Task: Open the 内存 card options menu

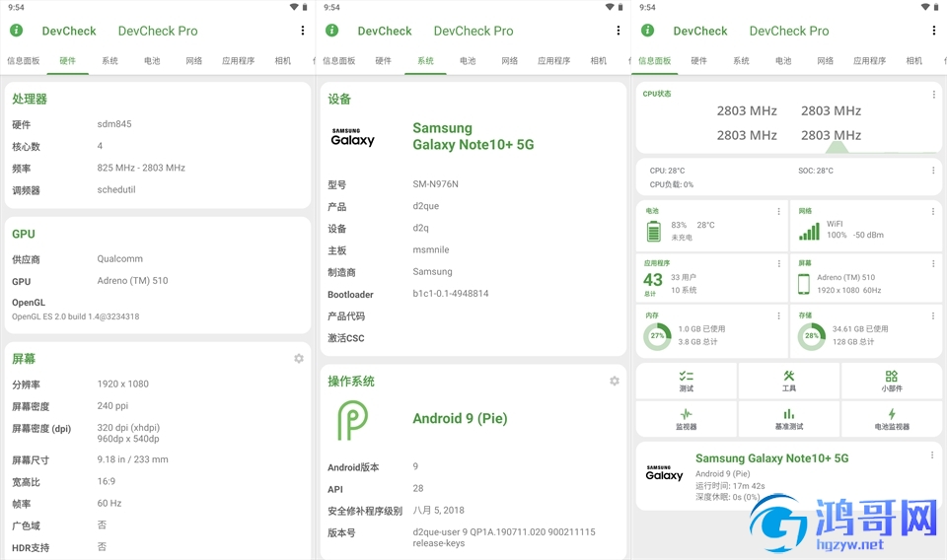Action: [778, 315]
